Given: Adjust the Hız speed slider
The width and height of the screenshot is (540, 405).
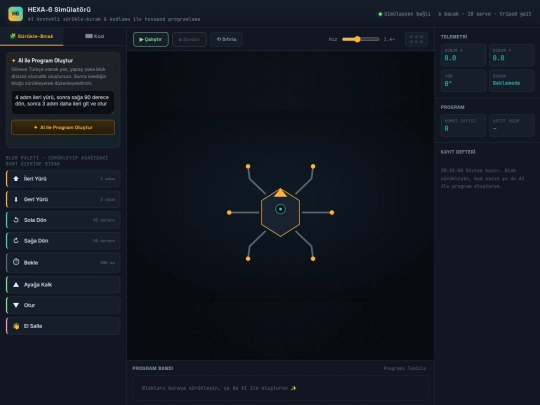Looking at the screenshot, I should point(360,39).
